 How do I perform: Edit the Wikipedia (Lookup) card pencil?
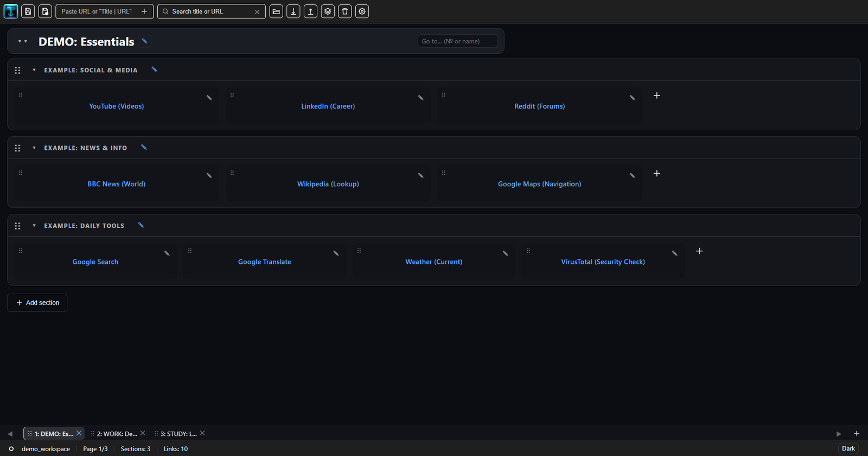coord(421,175)
